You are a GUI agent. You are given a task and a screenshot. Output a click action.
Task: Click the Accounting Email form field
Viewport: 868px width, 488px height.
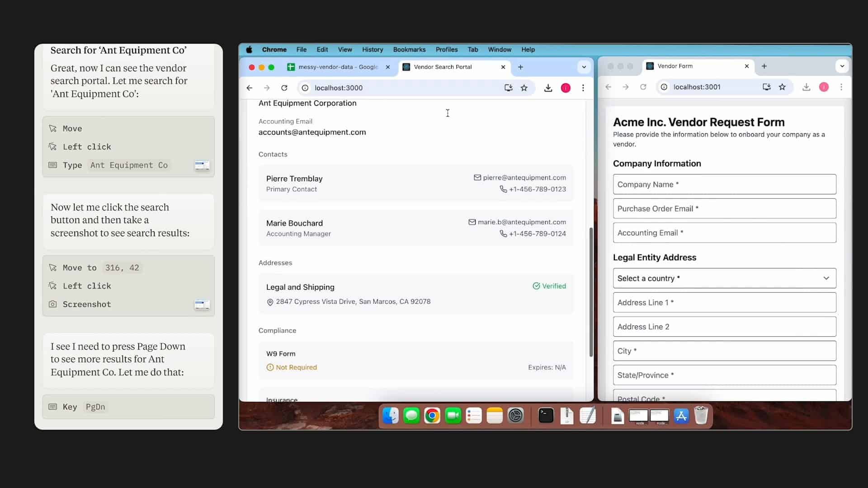[724, 233]
